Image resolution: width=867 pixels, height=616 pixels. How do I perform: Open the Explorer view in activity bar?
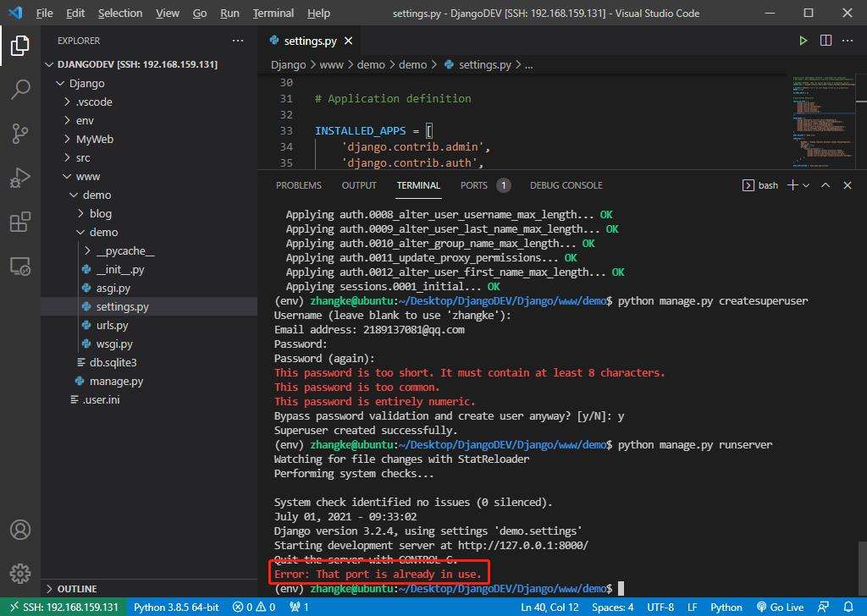point(20,46)
